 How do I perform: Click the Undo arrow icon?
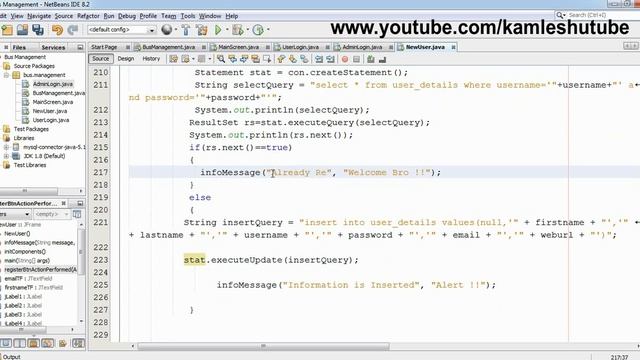57,29
